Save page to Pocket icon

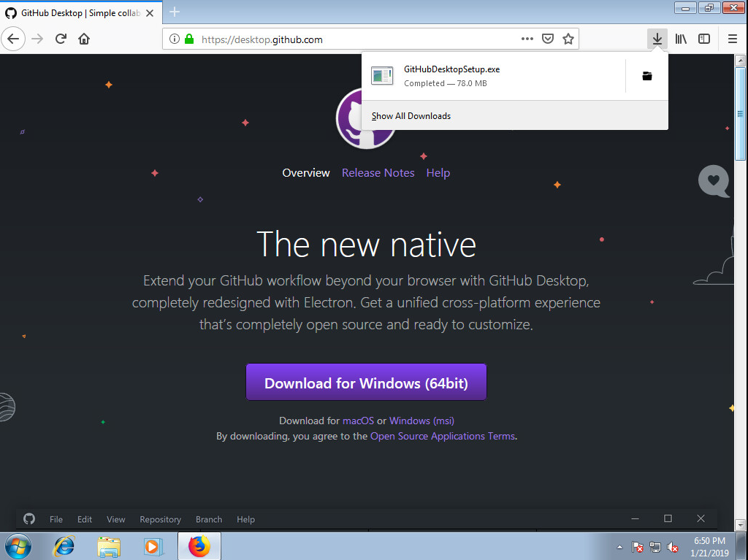point(548,39)
